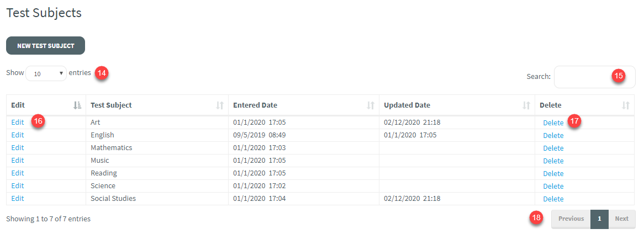Delete the Music subject
Screen dimensions: 644x234
tap(553, 161)
